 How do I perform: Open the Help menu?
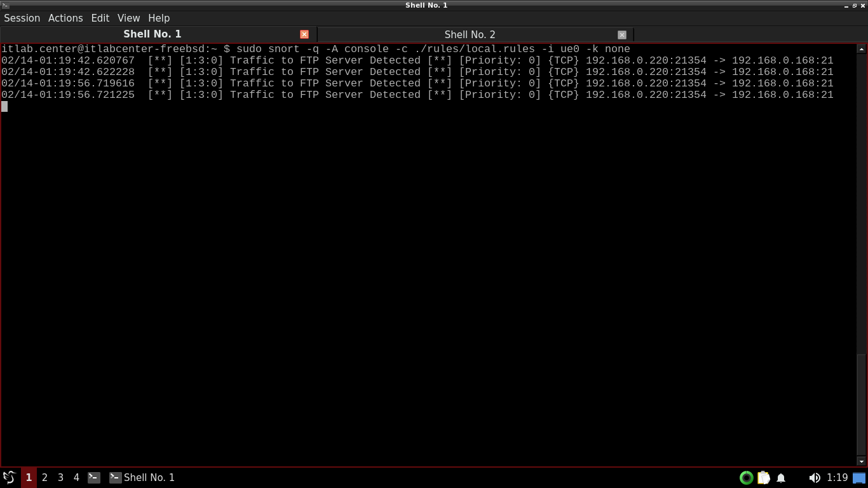(159, 18)
